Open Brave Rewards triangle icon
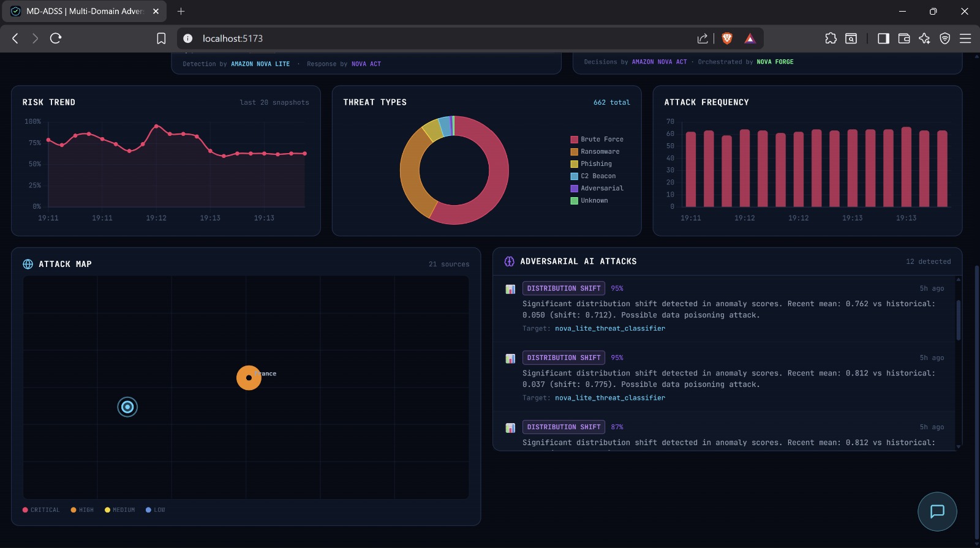Viewport: 980px width, 548px height. point(750,39)
